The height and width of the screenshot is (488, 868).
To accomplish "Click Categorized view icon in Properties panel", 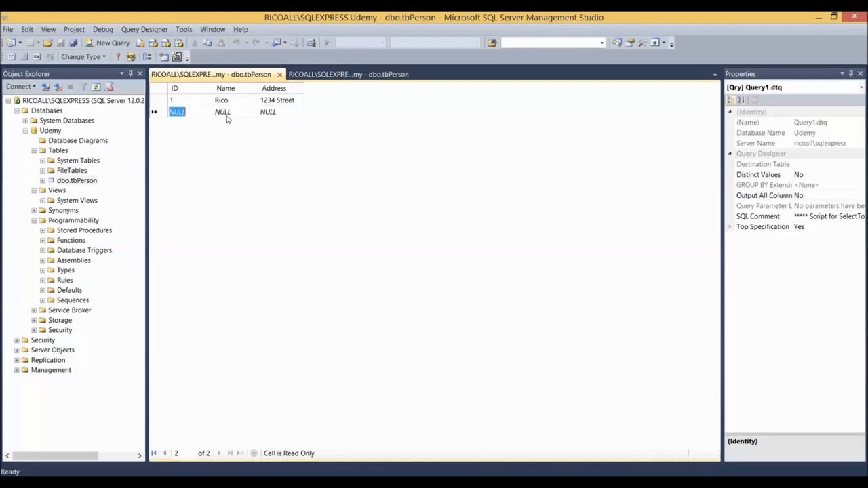I will pos(731,100).
